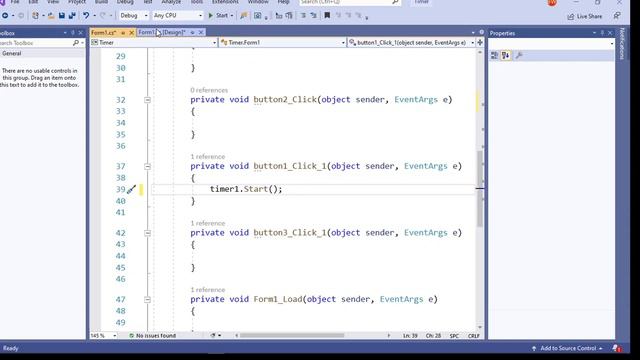
Task: Collapse the button3_Click_1 method
Action: pos(147,233)
